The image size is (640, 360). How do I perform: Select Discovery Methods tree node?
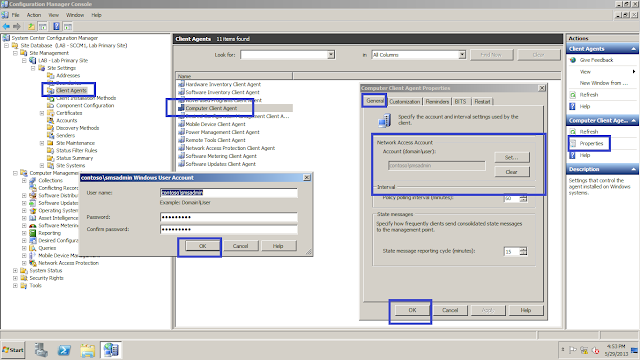78,128
